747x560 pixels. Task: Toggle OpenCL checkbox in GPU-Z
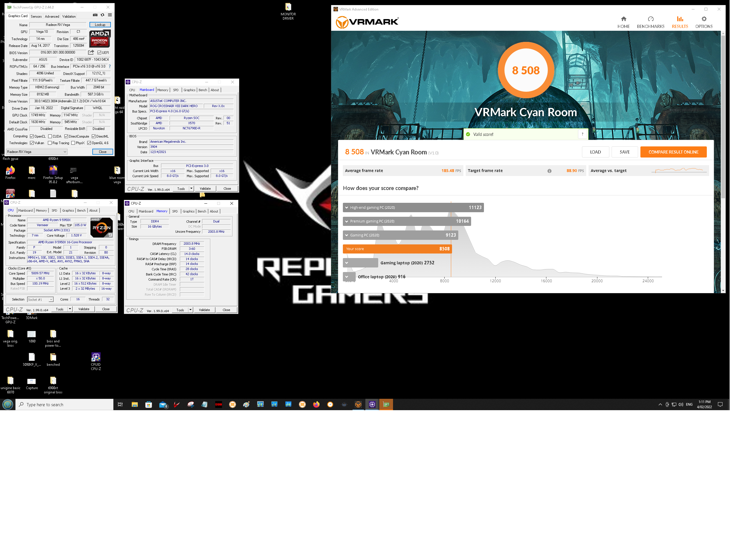32,136
